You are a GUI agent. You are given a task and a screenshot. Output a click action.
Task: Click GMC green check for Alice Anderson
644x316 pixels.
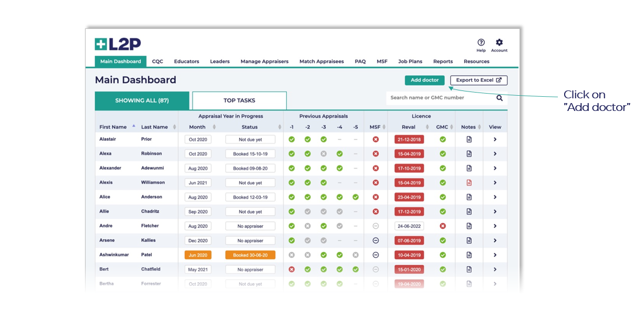pyautogui.click(x=443, y=197)
